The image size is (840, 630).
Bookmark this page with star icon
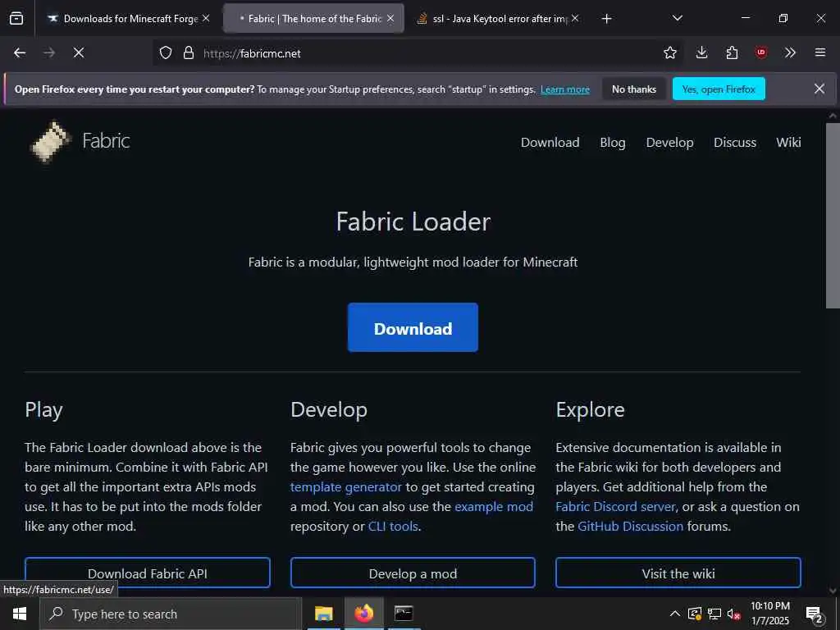click(x=669, y=52)
